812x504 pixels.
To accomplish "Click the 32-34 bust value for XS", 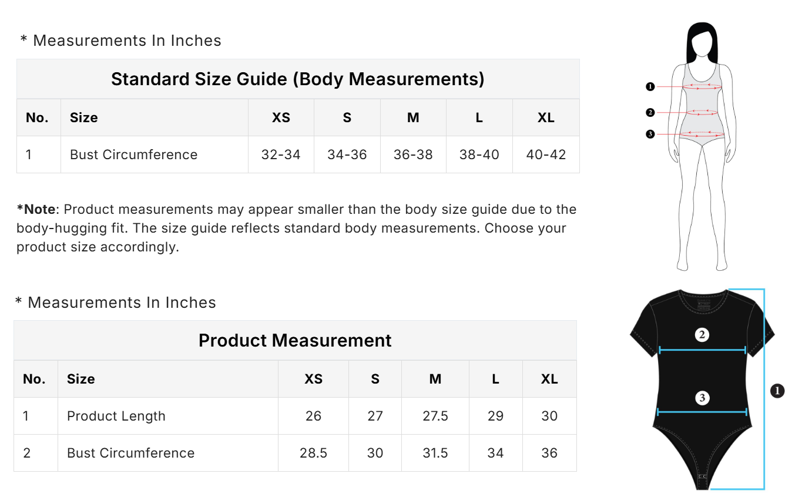I will pos(281,154).
